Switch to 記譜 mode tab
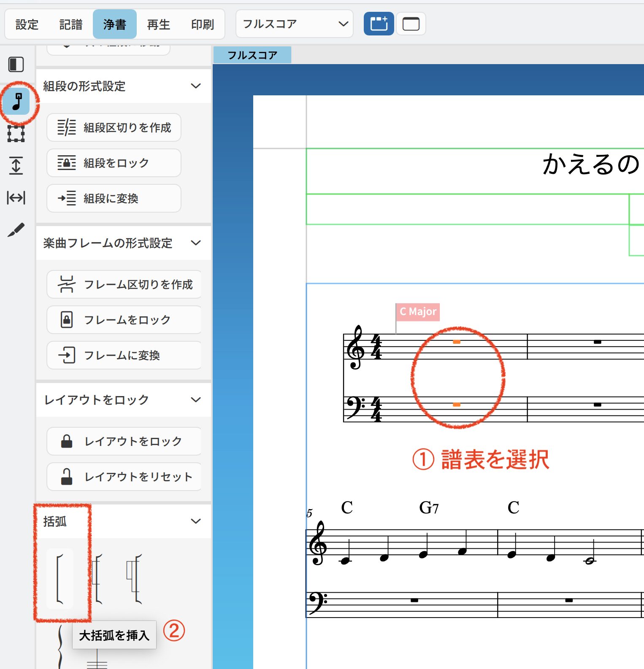Screen dimensions: 644x669 coord(70,24)
